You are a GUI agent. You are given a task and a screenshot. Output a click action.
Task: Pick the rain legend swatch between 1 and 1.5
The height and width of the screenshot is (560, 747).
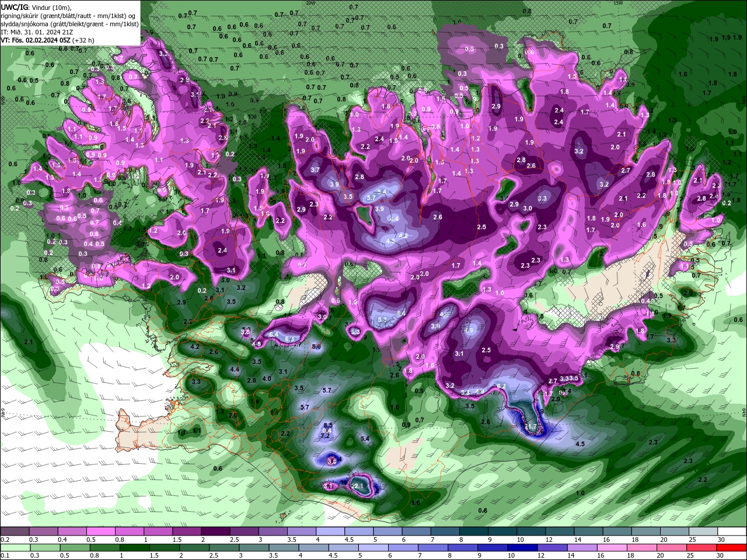point(135,548)
